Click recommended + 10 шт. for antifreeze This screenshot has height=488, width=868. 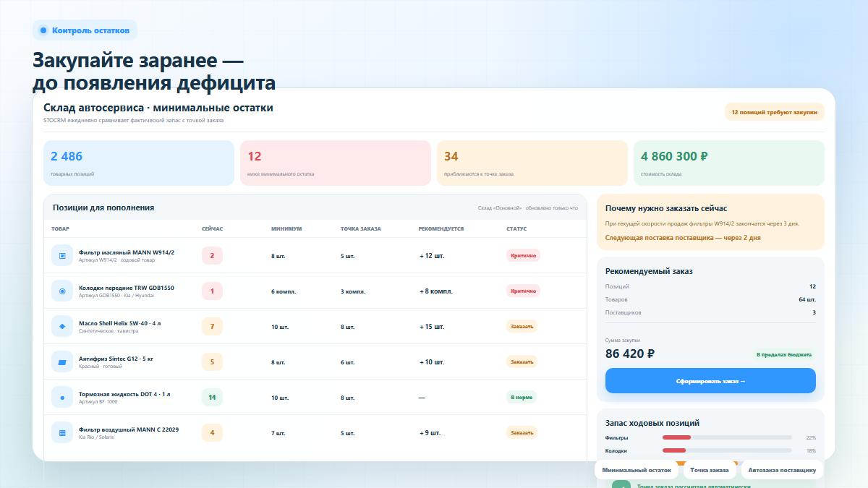tap(432, 362)
